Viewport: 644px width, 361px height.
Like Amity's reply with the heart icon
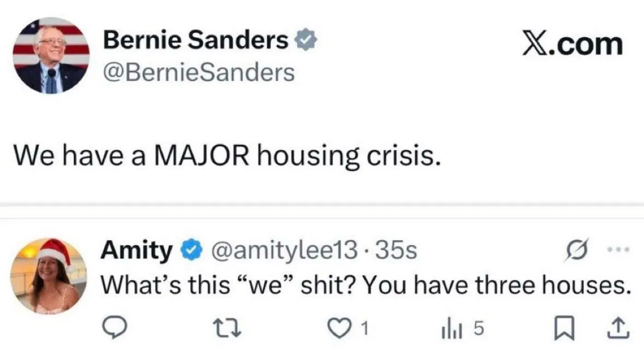point(346,327)
